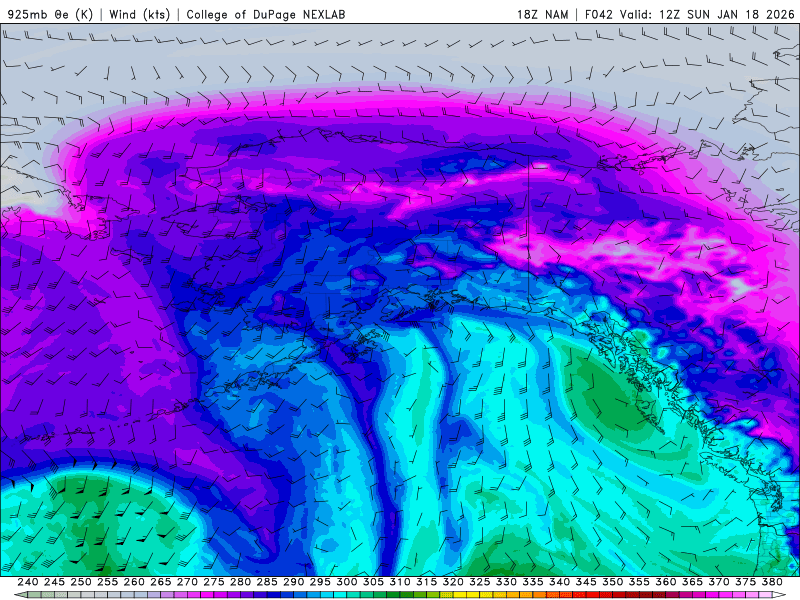The image size is (800, 600).
Task: Select the 370 value on color scale
Action: point(719,582)
